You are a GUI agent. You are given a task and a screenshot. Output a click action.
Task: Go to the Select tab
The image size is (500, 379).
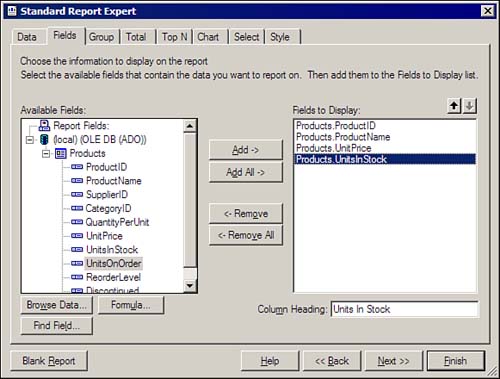[x=246, y=37]
